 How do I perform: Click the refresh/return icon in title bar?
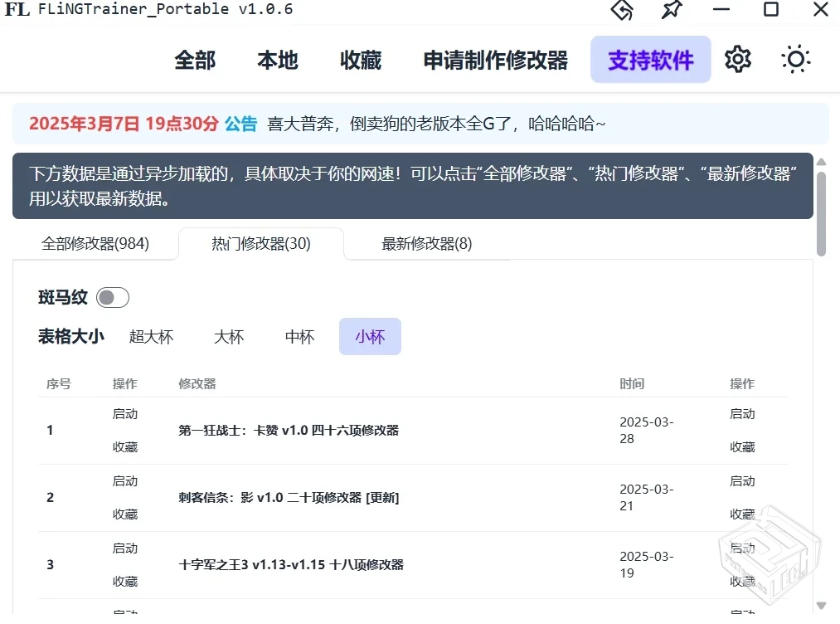click(x=620, y=10)
